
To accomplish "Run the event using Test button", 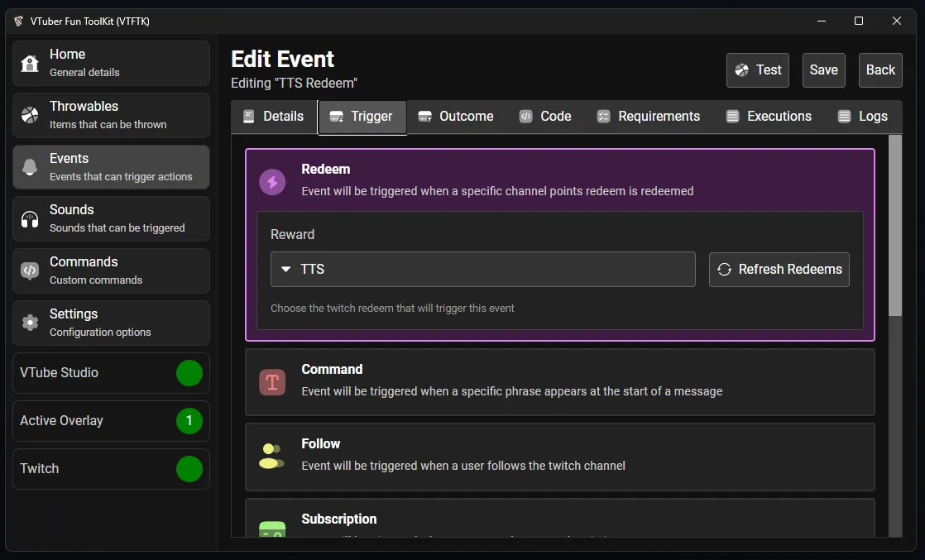I will 758,70.
